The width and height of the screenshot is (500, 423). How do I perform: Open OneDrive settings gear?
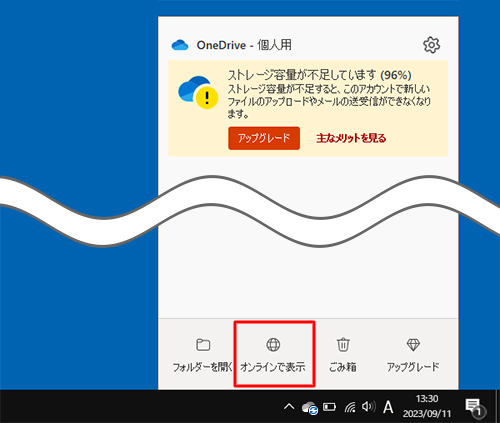click(x=432, y=45)
